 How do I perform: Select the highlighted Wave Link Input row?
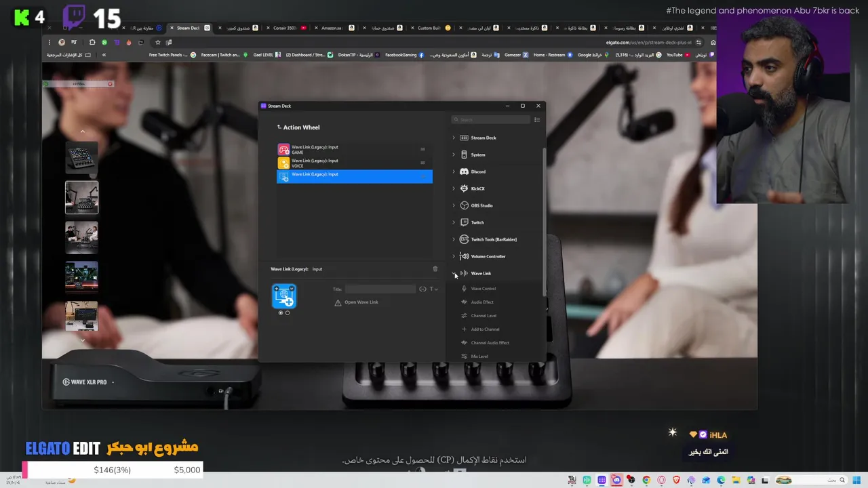tap(355, 176)
